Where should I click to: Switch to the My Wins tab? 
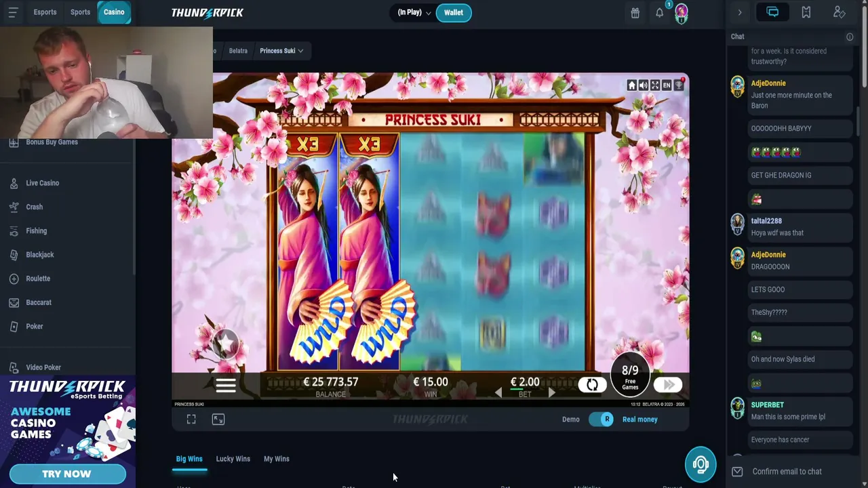pyautogui.click(x=276, y=459)
